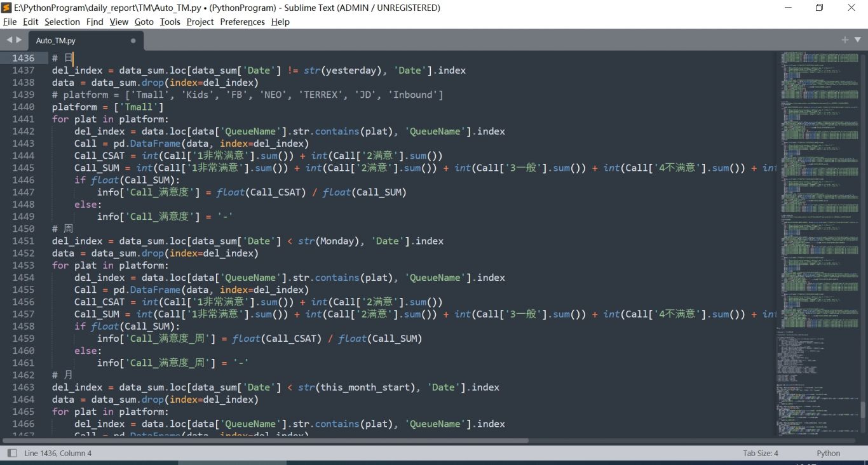Viewport: 868px width, 465px height.
Task: Click the unsaved-changes dot on Auto_TM.py tab
Action: [133, 41]
